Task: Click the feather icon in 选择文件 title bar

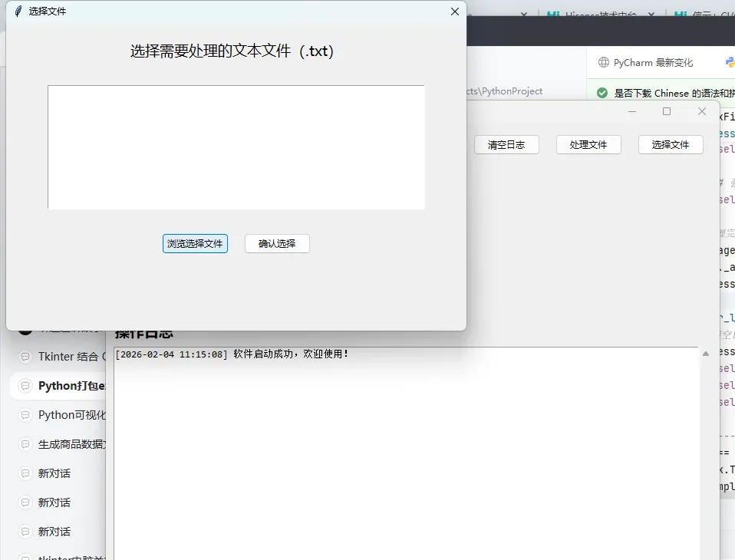Action: pyautogui.click(x=18, y=12)
